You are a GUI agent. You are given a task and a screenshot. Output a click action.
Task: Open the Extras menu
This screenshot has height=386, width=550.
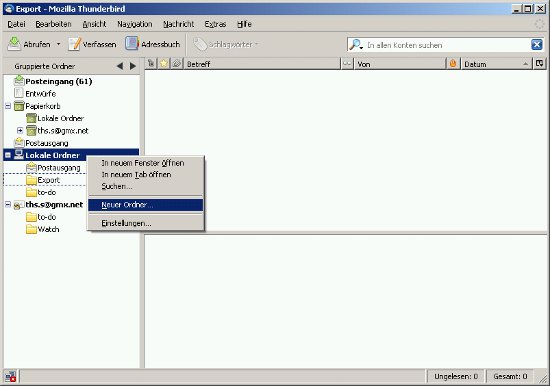coord(215,24)
